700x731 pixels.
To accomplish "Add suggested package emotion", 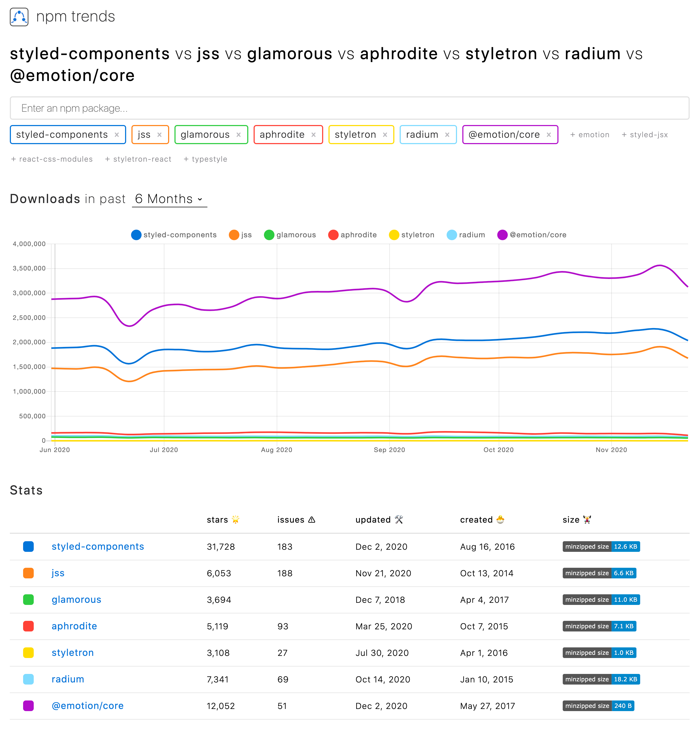I will pyautogui.click(x=590, y=135).
